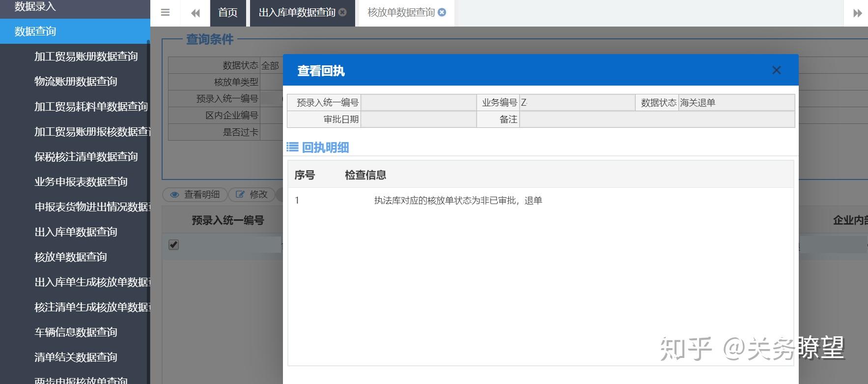Collapse the 数据查询 sidebar section
Image resolution: width=868 pixels, height=384 pixels.
(75, 31)
